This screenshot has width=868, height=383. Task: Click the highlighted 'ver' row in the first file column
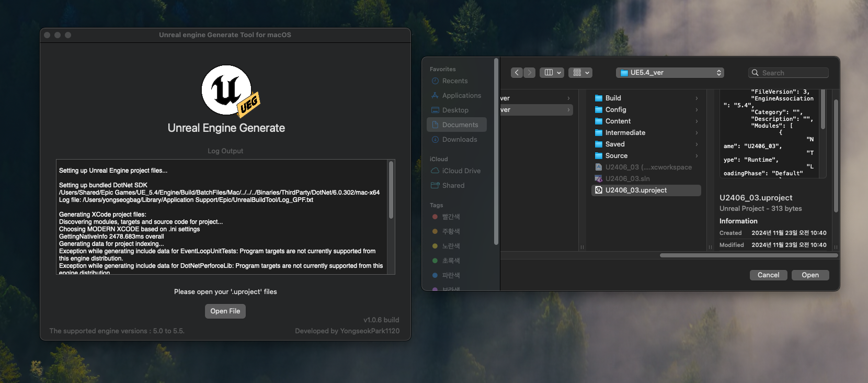(536, 110)
